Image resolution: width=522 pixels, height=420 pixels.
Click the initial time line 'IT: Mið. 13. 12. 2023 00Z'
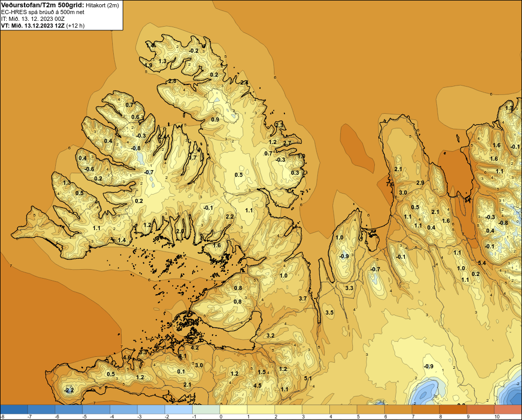pyautogui.click(x=33, y=19)
